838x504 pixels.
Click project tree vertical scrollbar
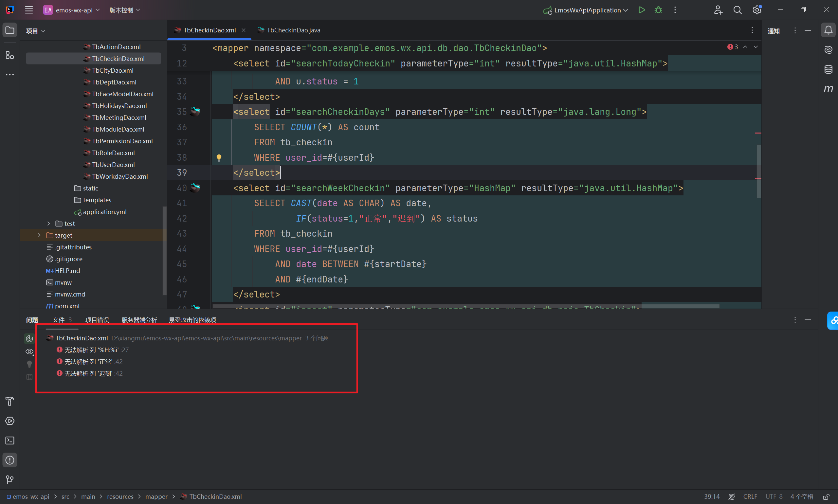tap(164, 251)
